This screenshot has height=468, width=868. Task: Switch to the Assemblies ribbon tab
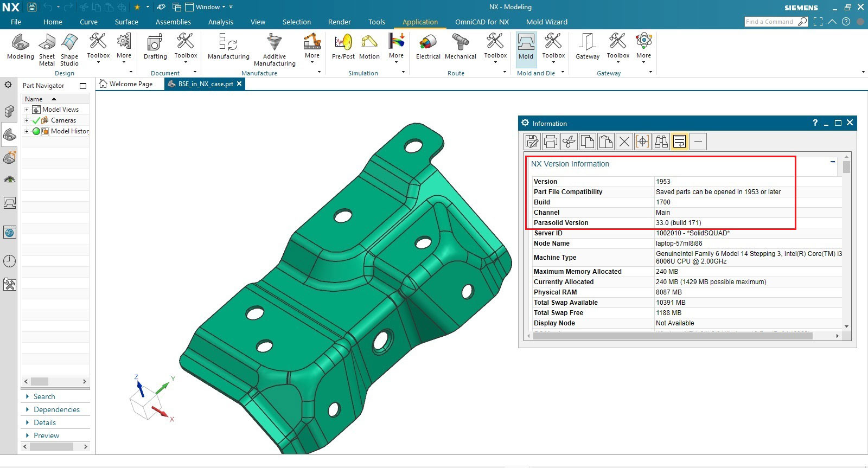click(x=173, y=22)
